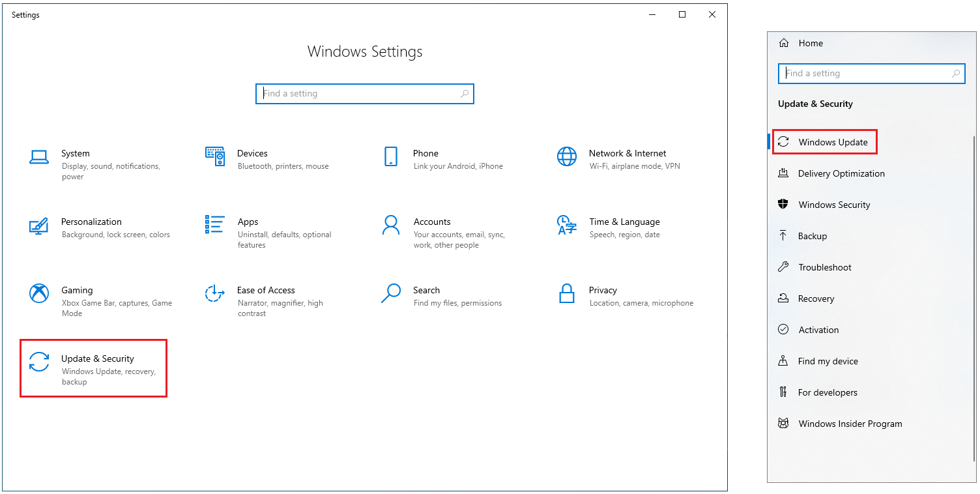Image resolution: width=980 pixels, height=494 pixels.
Task: Minimize the Settings window
Action: pos(652,14)
